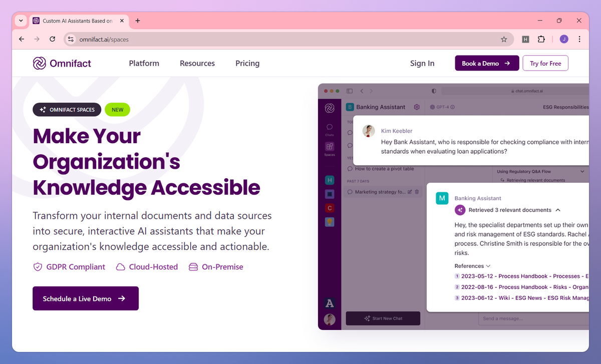Open the tab search dropdown arrow
This screenshot has width=601, height=364.
click(21, 21)
